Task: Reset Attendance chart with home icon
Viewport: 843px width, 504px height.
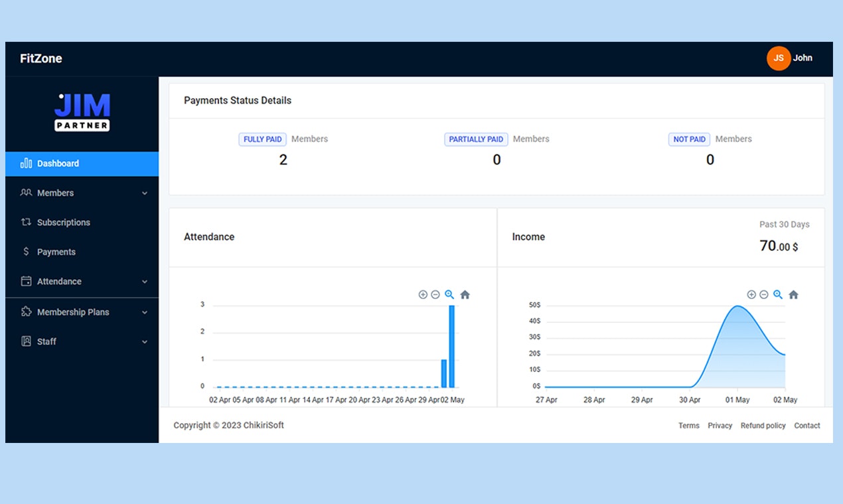Action: tap(465, 294)
